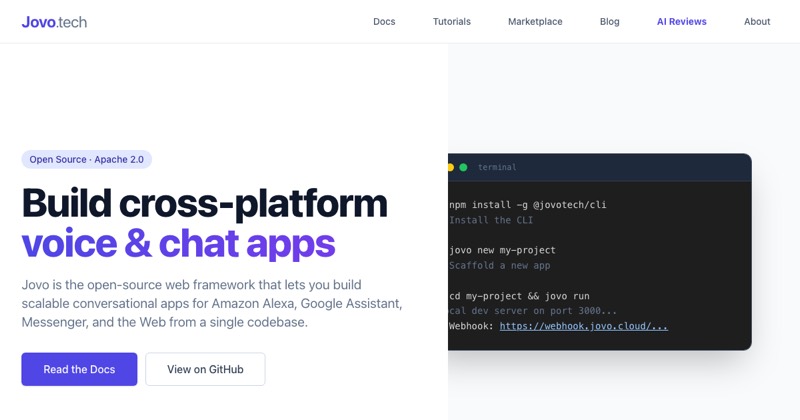Click the 'voice & chat apps' purple heading
800x420 pixels.
tap(178, 243)
